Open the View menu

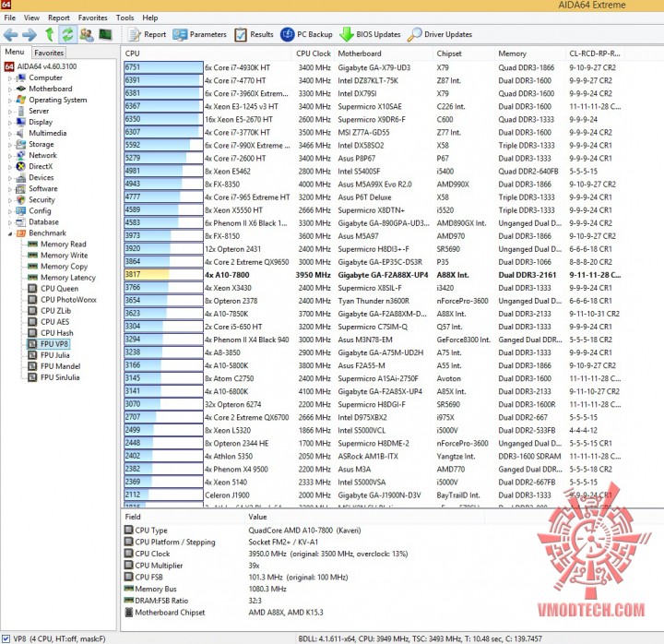pyautogui.click(x=31, y=18)
